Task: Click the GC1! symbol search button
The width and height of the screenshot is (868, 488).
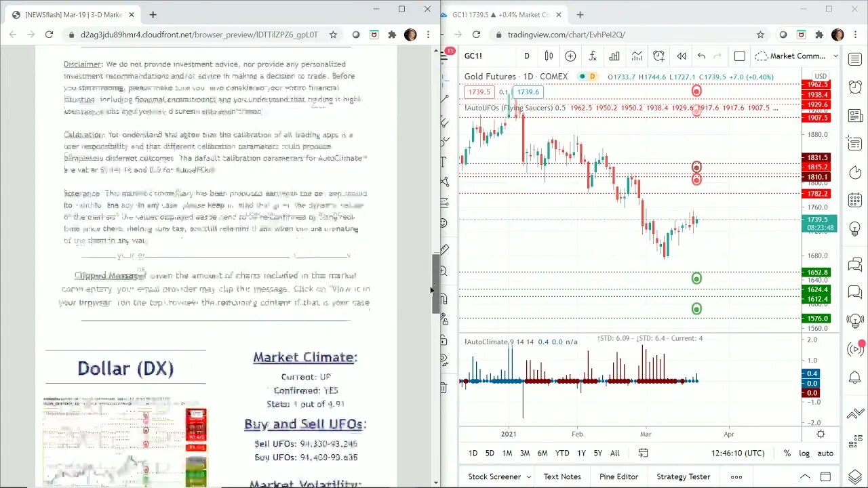Action: click(x=473, y=56)
